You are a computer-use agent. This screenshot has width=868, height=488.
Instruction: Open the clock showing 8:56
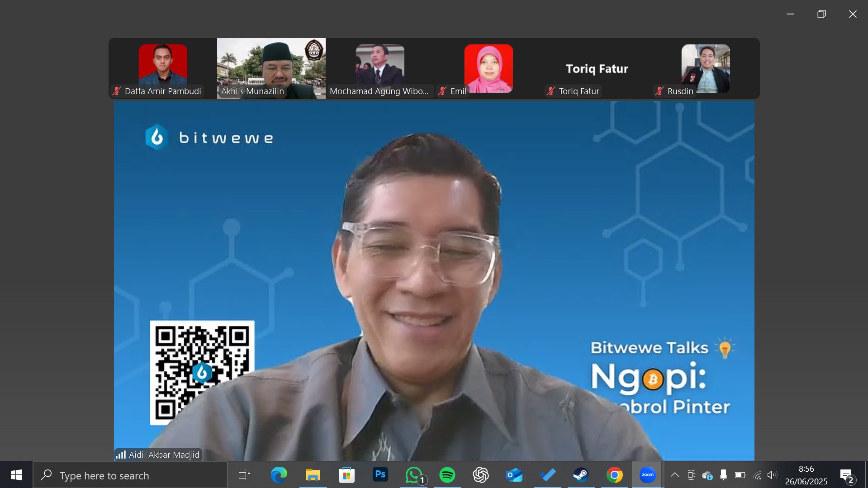[806, 475]
